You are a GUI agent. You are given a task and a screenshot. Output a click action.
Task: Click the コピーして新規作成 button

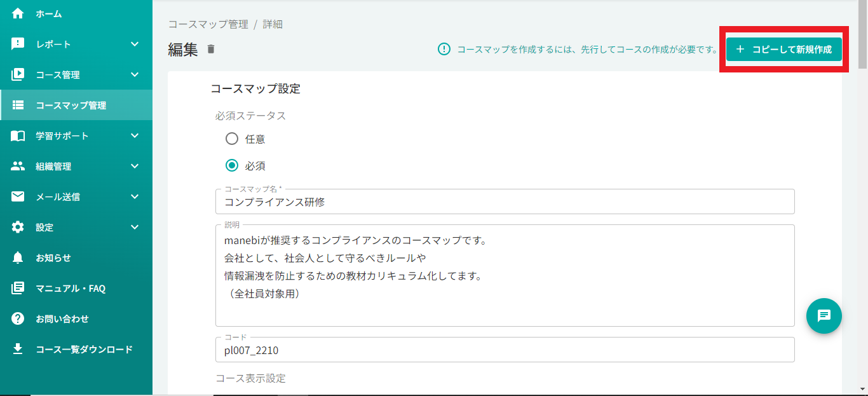tap(783, 49)
